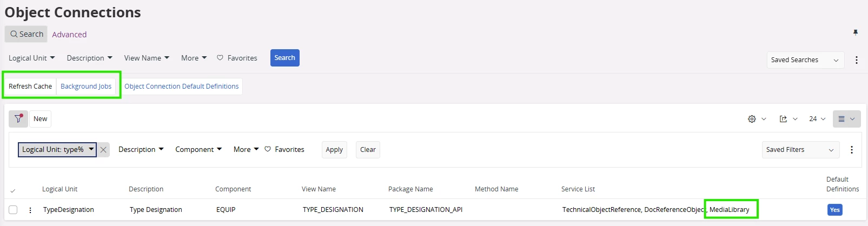Tick the TypeDesignation row checkbox
The height and width of the screenshot is (226, 868).
pyautogui.click(x=13, y=210)
